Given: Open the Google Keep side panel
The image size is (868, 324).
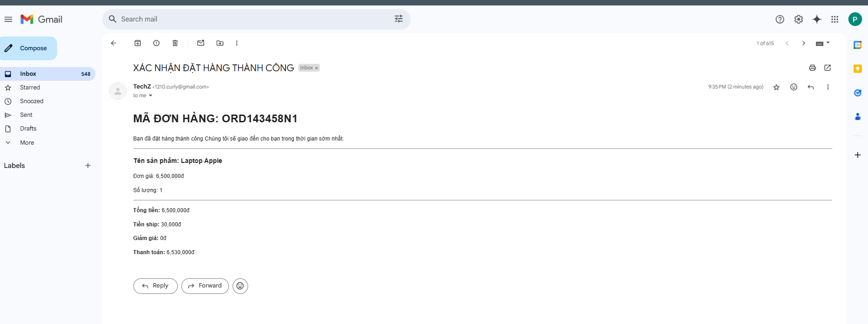Looking at the screenshot, I should click(857, 68).
